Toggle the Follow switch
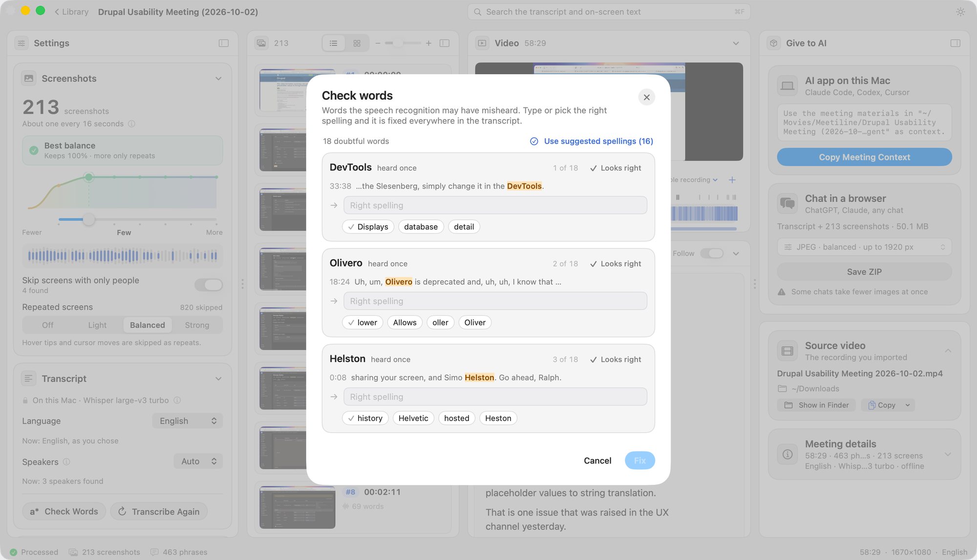The height and width of the screenshot is (560, 977). click(x=712, y=253)
